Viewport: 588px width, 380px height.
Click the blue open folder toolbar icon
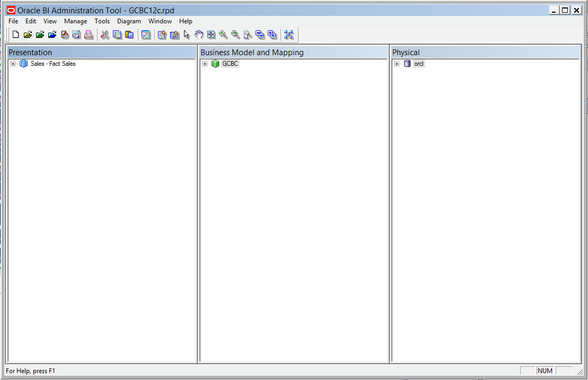click(52, 35)
